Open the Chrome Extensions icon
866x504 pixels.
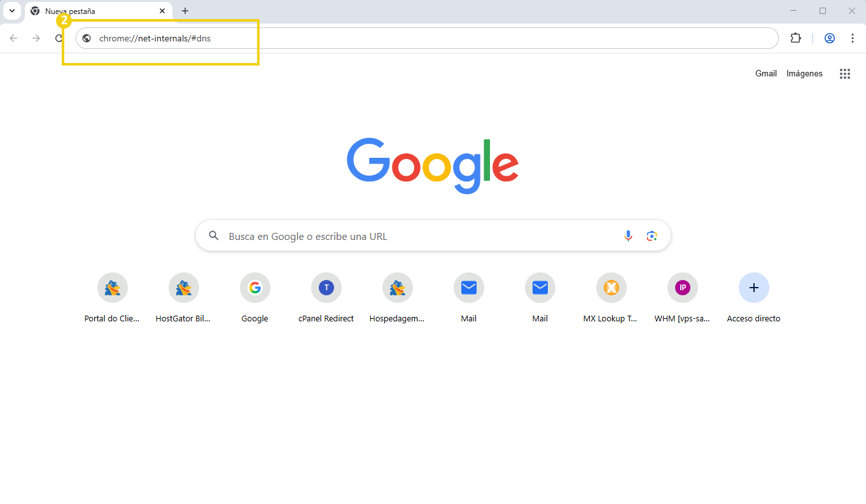pyautogui.click(x=795, y=38)
